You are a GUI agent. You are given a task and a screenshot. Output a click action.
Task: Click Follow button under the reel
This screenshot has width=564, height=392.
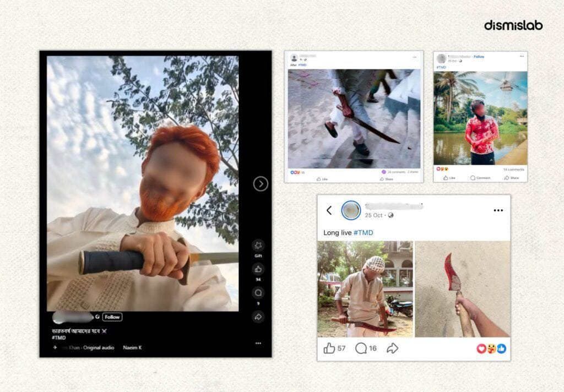[112, 317]
